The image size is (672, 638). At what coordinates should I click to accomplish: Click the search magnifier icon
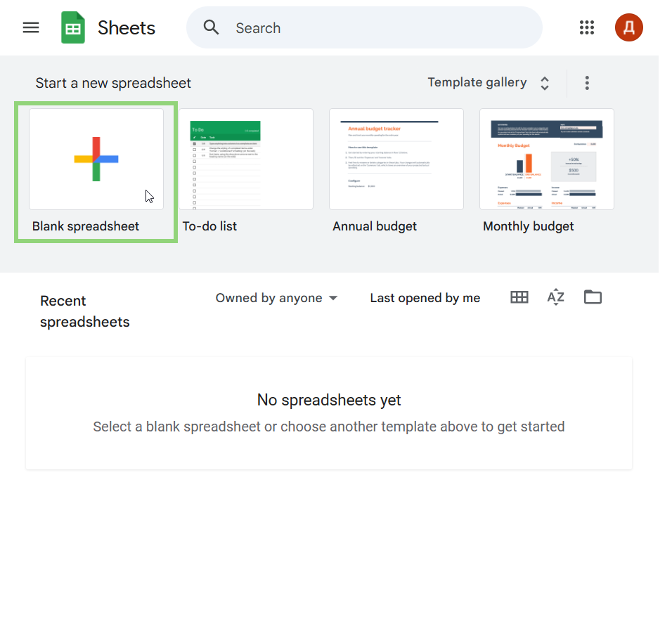pyautogui.click(x=211, y=27)
